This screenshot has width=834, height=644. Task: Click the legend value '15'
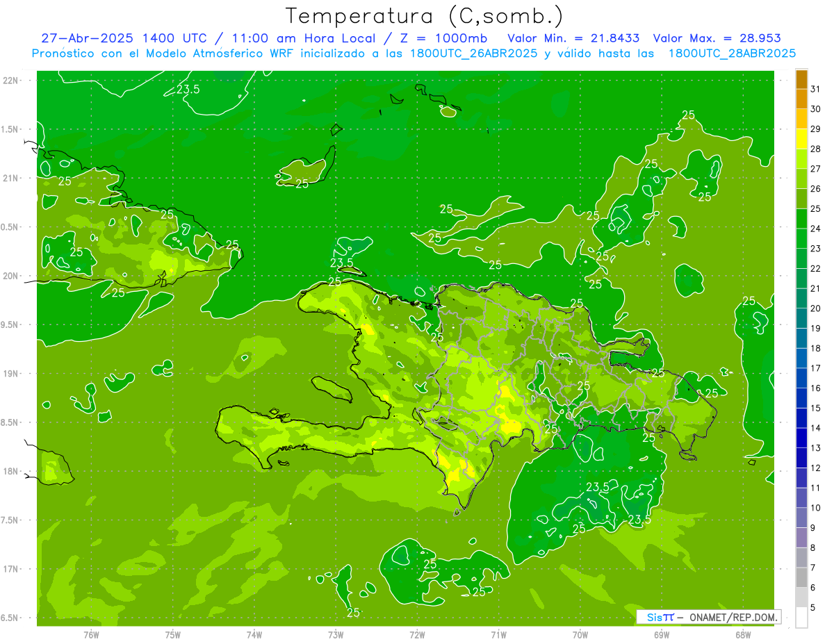click(x=816, y=408)
